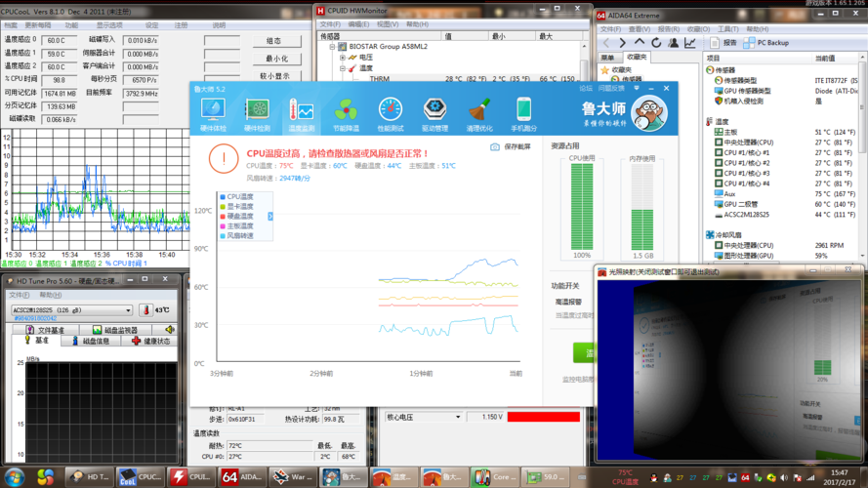Open 健康状态 tab in HD Tune

click(x=151, y=341)
